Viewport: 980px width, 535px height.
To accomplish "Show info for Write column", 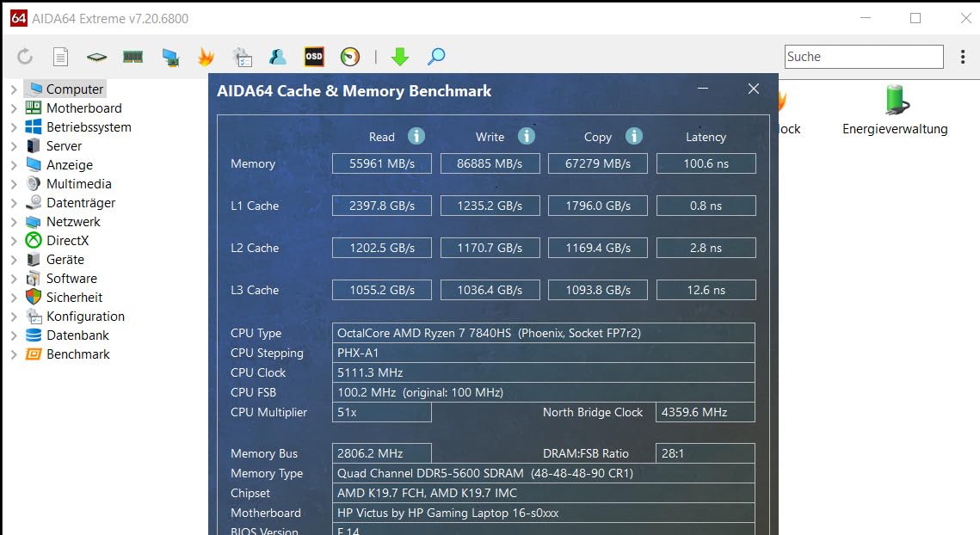I will point(527,136).
